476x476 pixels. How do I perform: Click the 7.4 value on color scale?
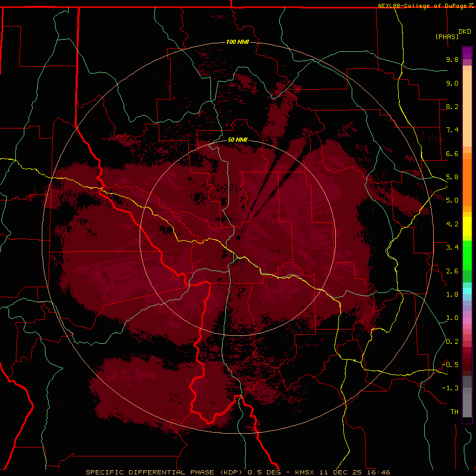[452, 130]
